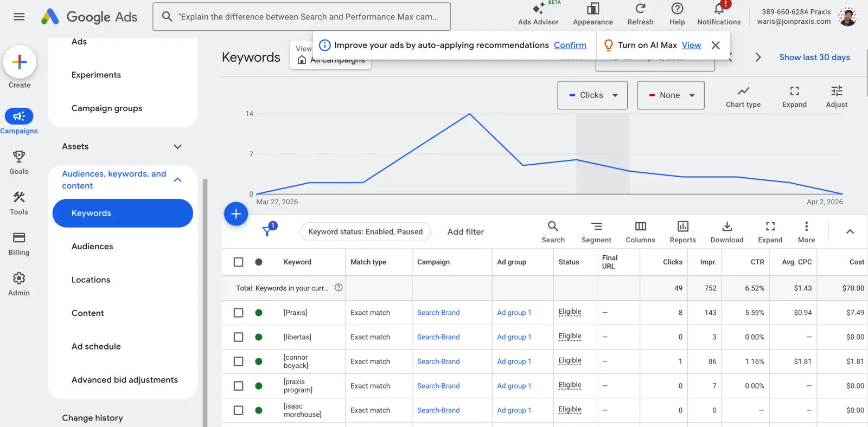
Task: Open the date range picker field
Action: coord(655,61)
